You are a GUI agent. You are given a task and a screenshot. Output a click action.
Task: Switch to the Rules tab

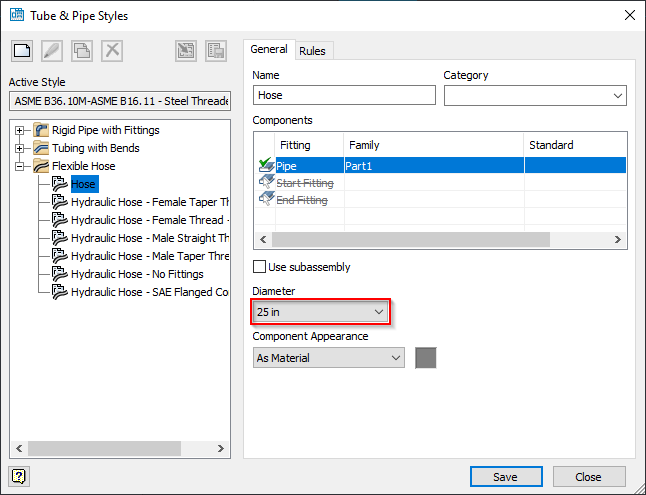point(312,51)
